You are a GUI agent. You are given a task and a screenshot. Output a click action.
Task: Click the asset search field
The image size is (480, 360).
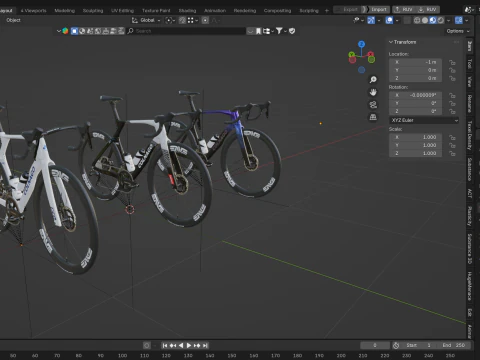[x=186, y=31]
